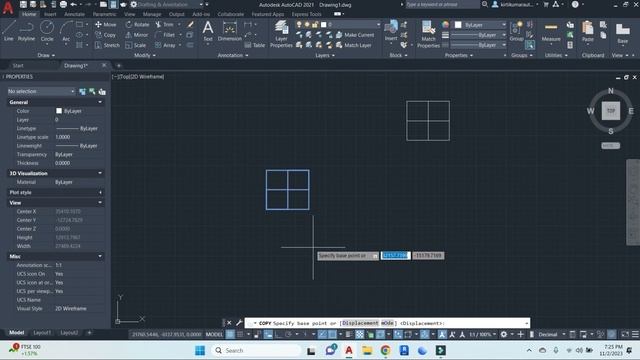640x360 pixels.
Task: Click the Trim tool
Action: point(164,24)
